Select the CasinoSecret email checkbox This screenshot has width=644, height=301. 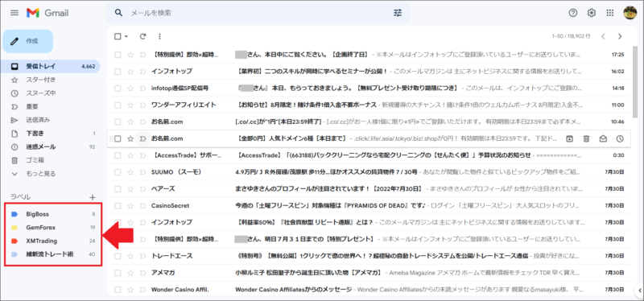[x=118, y=206]
